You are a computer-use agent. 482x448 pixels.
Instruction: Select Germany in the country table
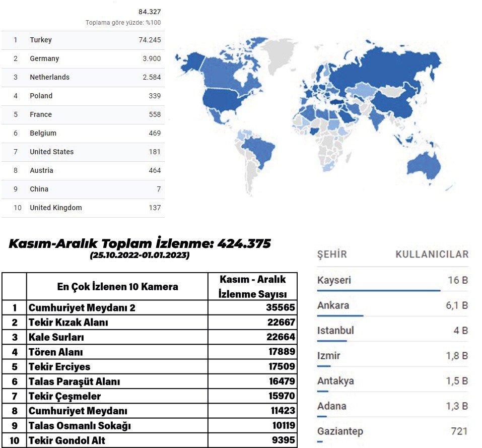(83, 59)
